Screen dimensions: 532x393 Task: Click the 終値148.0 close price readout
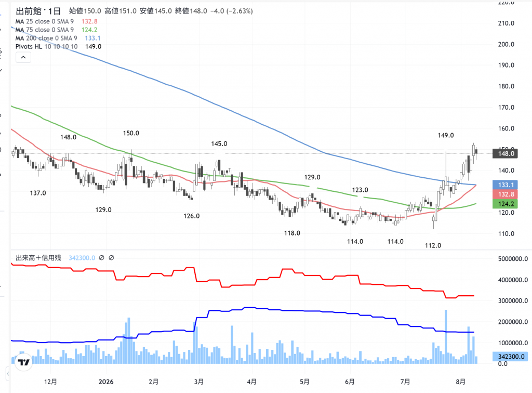(191, 11)
